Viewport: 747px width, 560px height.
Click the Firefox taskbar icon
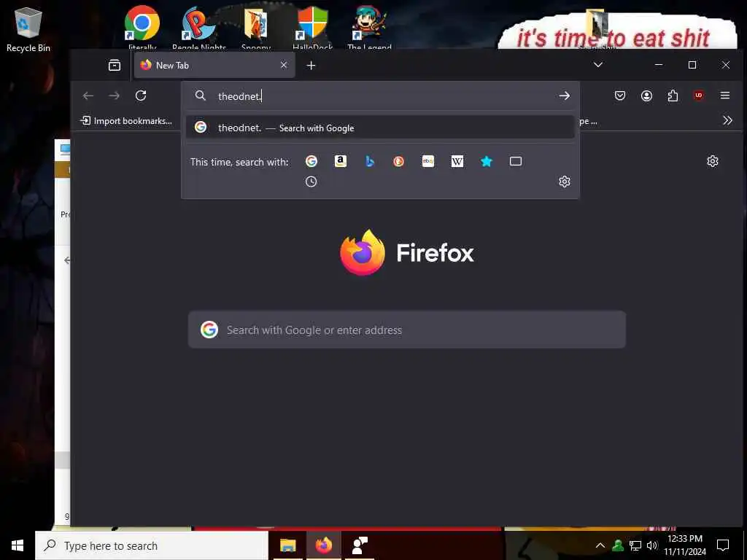[323, 545]
